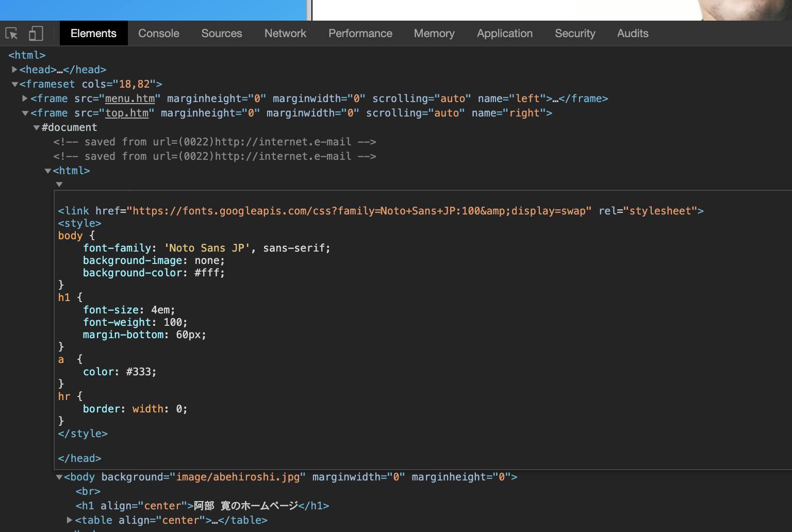Click the font-size: 4em line
The width and height of the screenshot is (792, 532).
coord(129,310)
